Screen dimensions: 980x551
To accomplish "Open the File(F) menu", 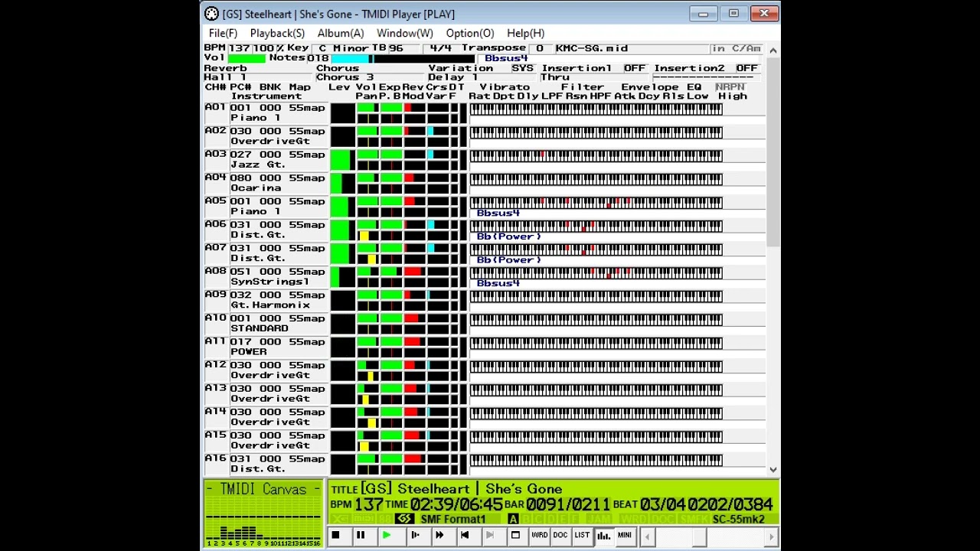I will click(223, 34).
